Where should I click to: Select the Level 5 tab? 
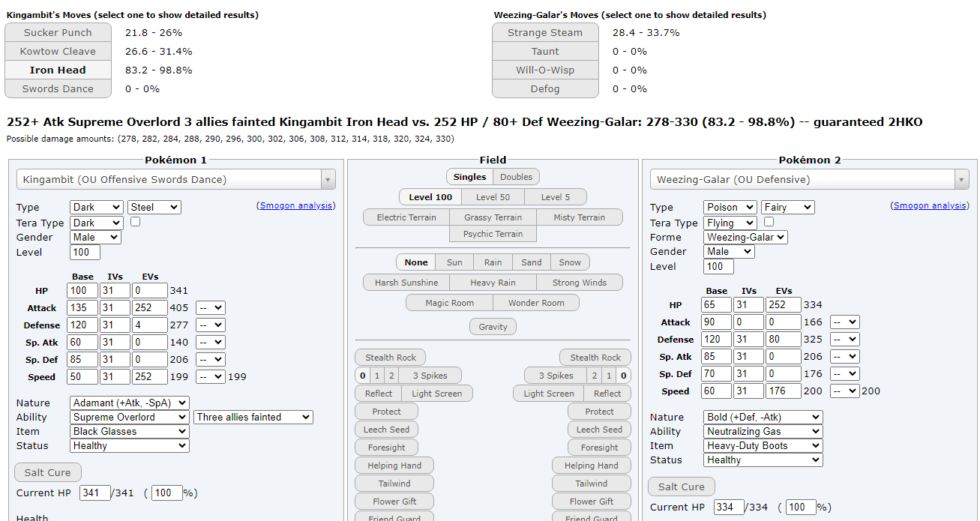point(555,197)
